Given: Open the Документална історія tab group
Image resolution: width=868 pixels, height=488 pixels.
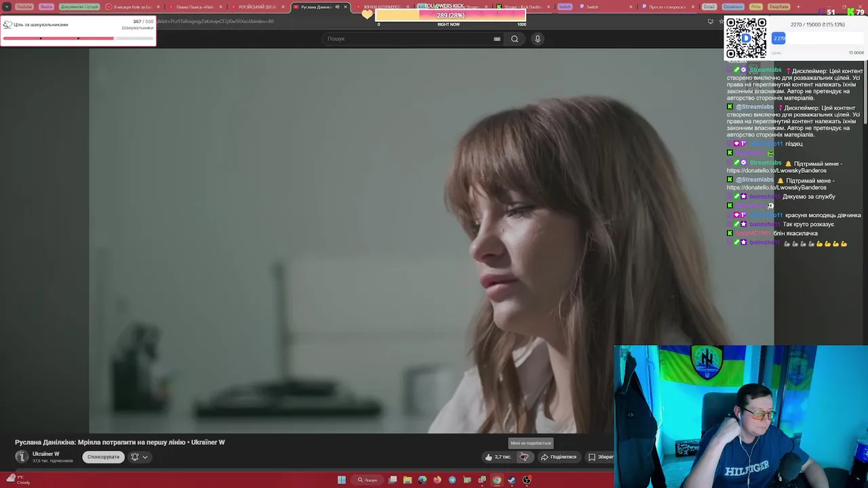Looking at the screenshot, I should tap(79, 7).
